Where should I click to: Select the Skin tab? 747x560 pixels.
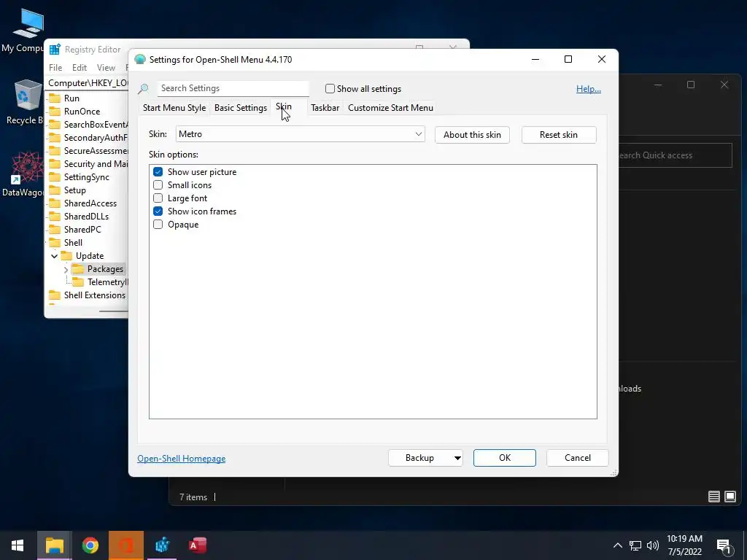pos(284,106)
